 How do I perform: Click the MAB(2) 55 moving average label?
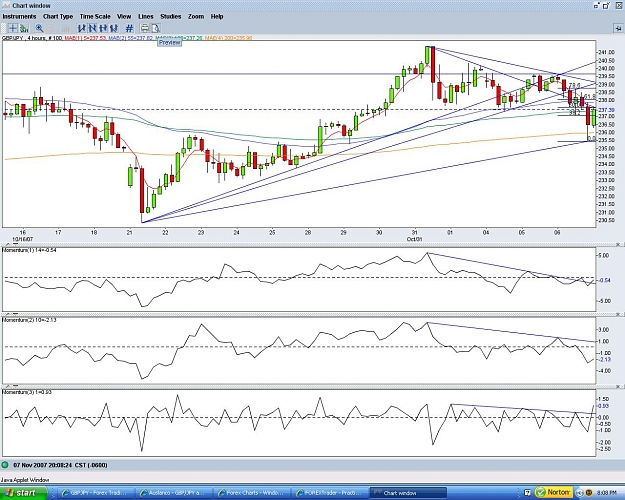tap(131, 38)
